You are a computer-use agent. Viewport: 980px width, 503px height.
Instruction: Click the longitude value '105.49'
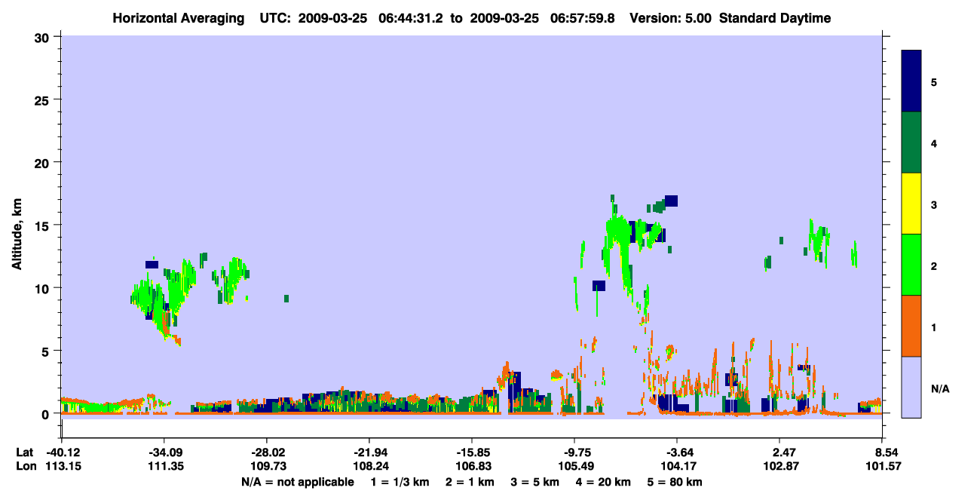(575, 467)
